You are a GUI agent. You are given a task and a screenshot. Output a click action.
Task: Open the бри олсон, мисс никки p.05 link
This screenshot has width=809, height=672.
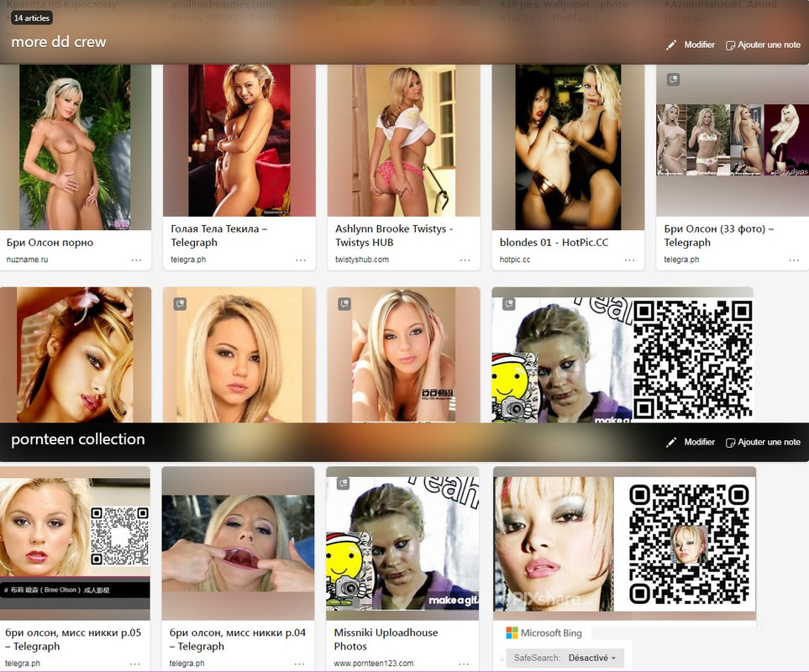point(73,639)
